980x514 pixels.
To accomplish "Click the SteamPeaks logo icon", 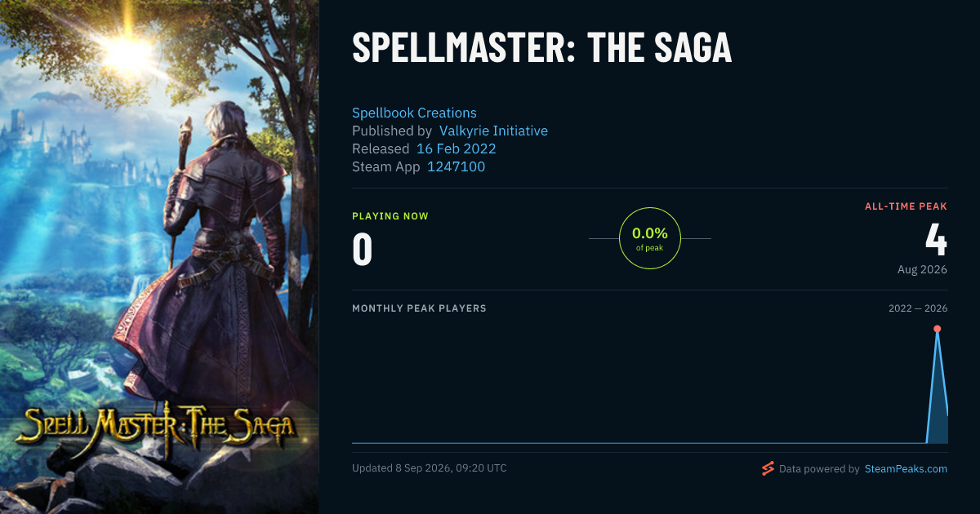I will (768, 468).
